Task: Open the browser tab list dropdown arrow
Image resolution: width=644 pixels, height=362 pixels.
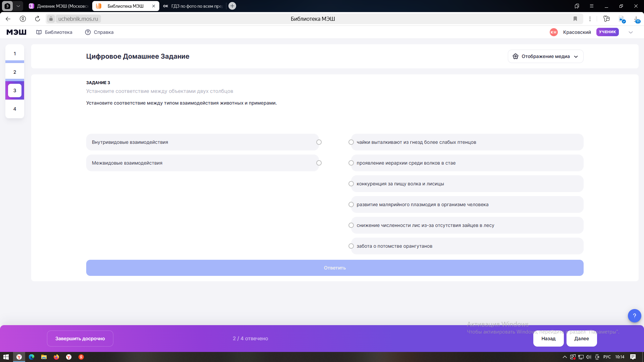Action: [x=18, y=6]
